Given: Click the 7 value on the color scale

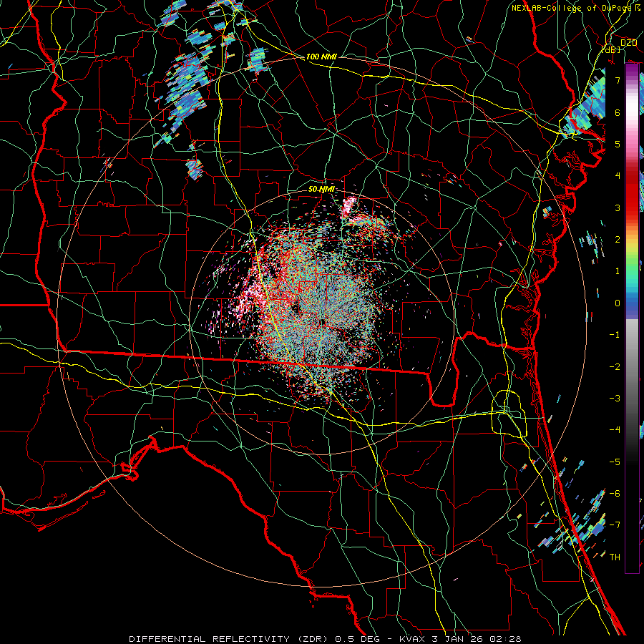Looking at the screenshot, I should [x=618, y=80].
